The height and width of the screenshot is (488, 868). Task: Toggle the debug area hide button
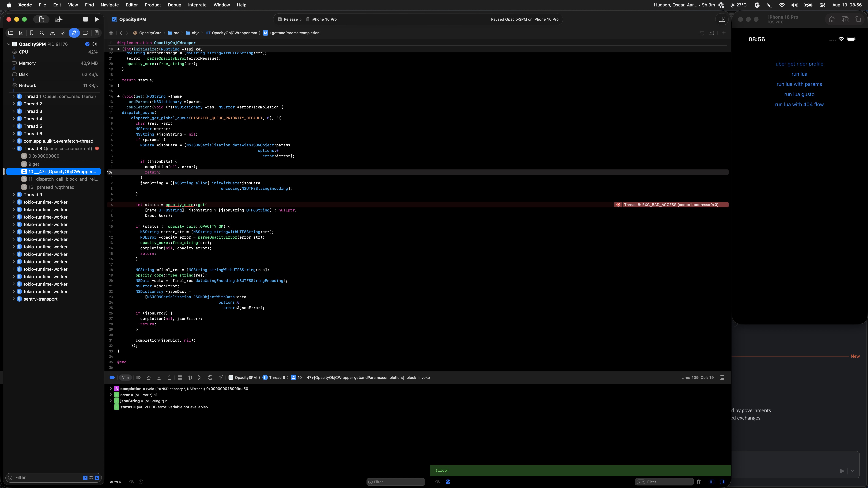pyautogui.click(x=722, y=378)
